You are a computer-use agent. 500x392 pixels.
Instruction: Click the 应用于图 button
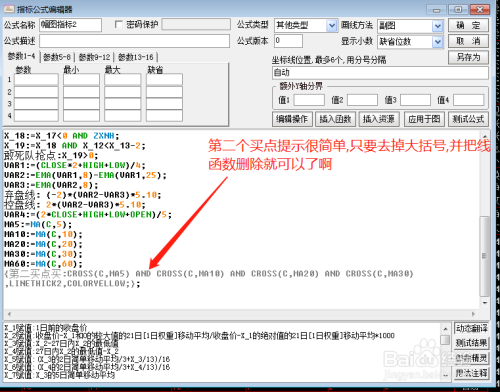(x=424, y=119)
